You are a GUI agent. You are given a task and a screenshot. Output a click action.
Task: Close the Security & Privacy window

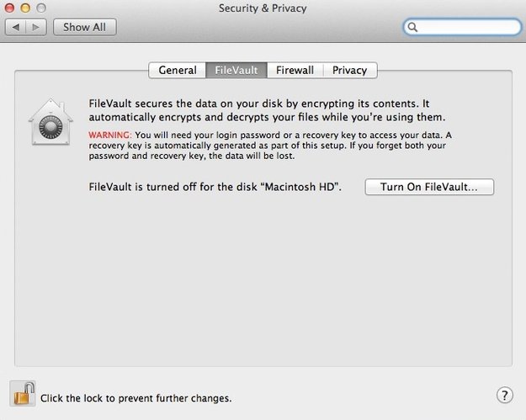(9, 8)
